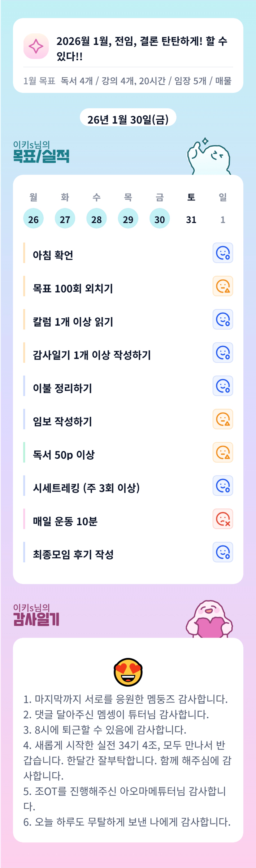This screenshot has width=256, height=868.
Task: Click the heart-eyes emoji in 감사일기
Action: (x=128, y=672)
